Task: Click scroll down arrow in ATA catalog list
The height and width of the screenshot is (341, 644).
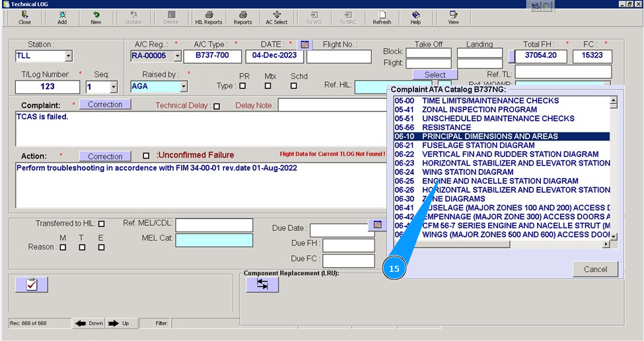Action: (x=614, y=237)
